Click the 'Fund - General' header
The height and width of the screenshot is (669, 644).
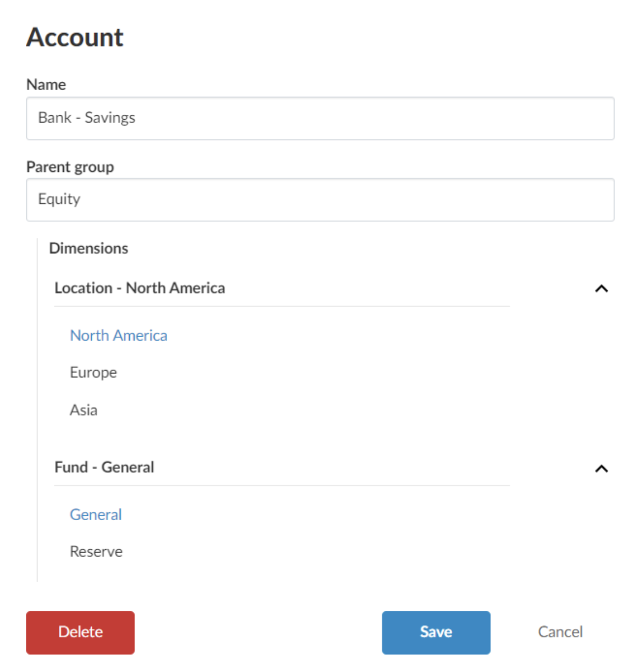104,467
